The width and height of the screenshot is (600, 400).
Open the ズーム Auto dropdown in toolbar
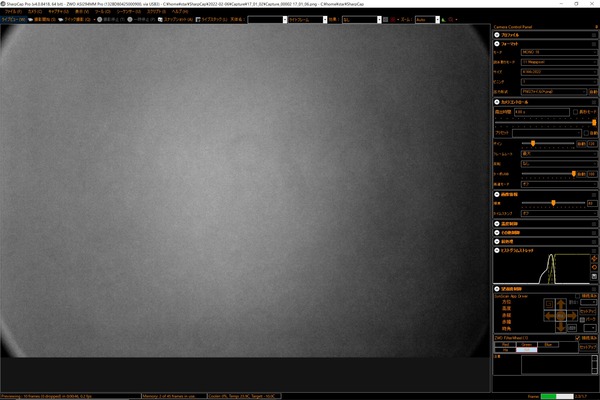427,20
